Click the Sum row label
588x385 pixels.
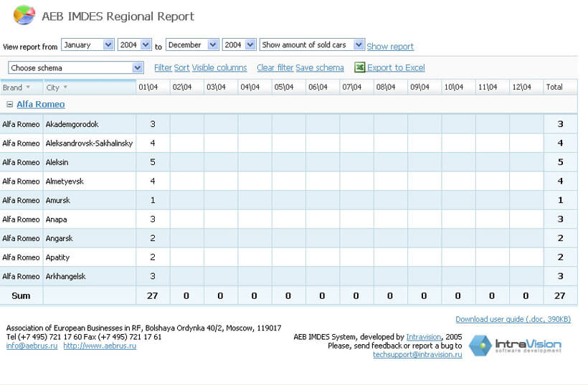(21, 296)
